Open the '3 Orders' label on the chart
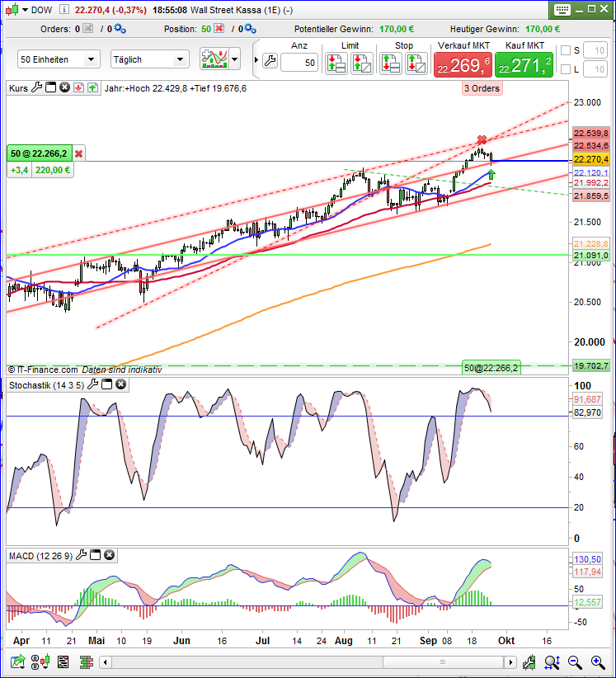Screen dimensions: 616x678 tap(482, 88)
